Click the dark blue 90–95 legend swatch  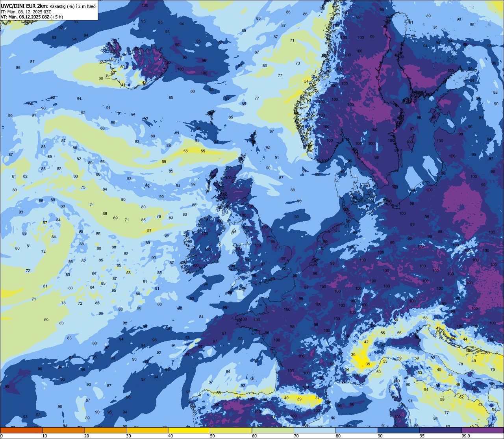[x=398, y=430]
